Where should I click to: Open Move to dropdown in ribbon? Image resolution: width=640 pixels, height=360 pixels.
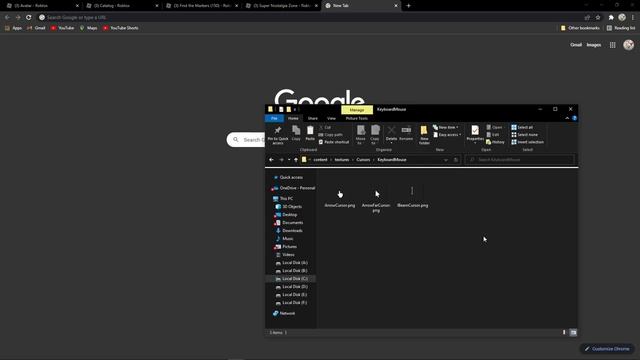pos(360,135)
